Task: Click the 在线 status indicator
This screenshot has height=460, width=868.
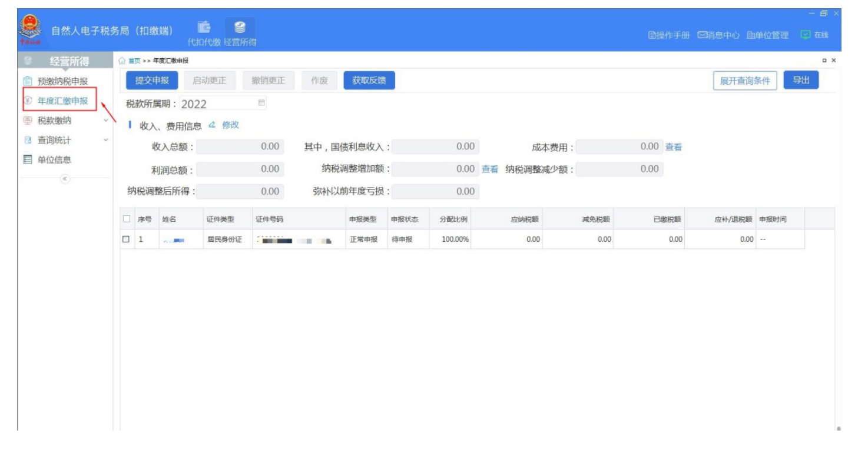Action: click(814, 35)
